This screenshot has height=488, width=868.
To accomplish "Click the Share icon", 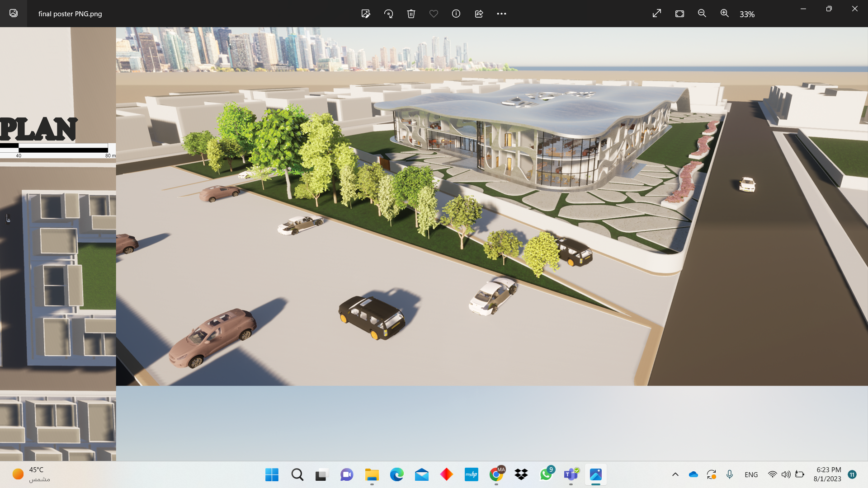I will point(479,14).
